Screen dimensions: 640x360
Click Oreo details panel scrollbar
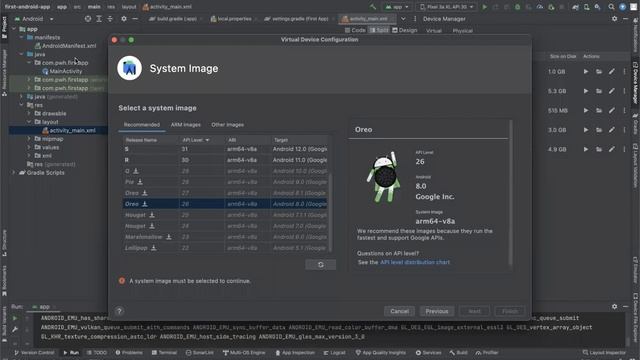point(510,193)
